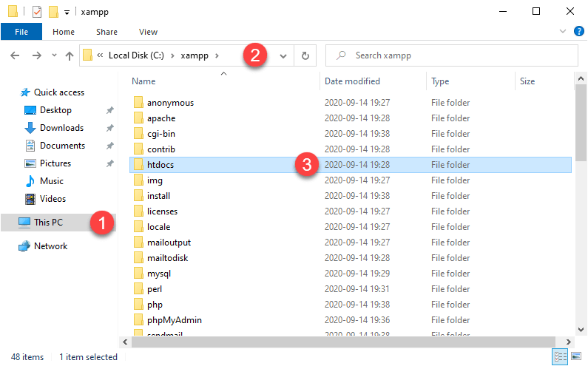Refresh the xampp folder view
Image resolution: width=588 pixels, height=366 pixels.
point(305,56)
